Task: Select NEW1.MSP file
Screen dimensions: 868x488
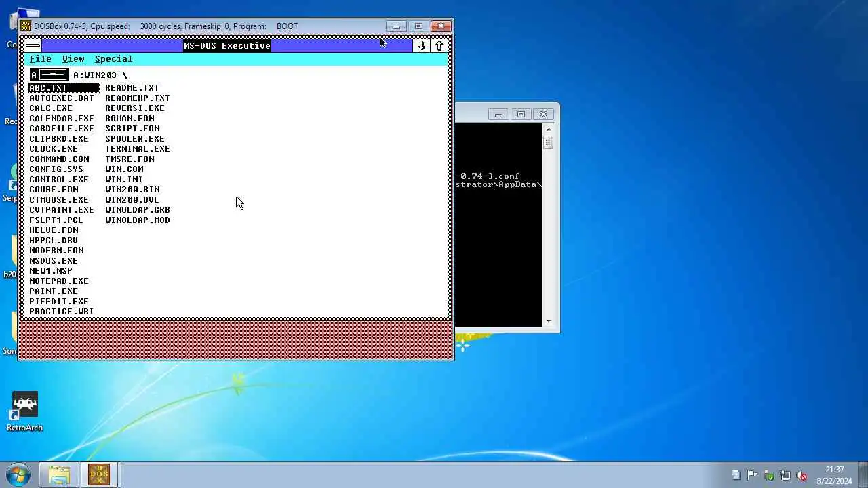Action: pyautogui.click(x=51, y=271)
